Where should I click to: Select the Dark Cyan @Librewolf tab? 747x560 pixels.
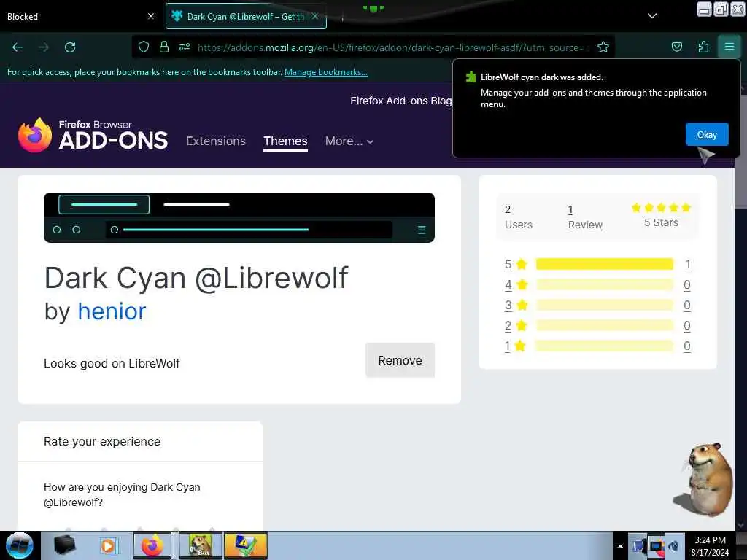pos(246,16)
